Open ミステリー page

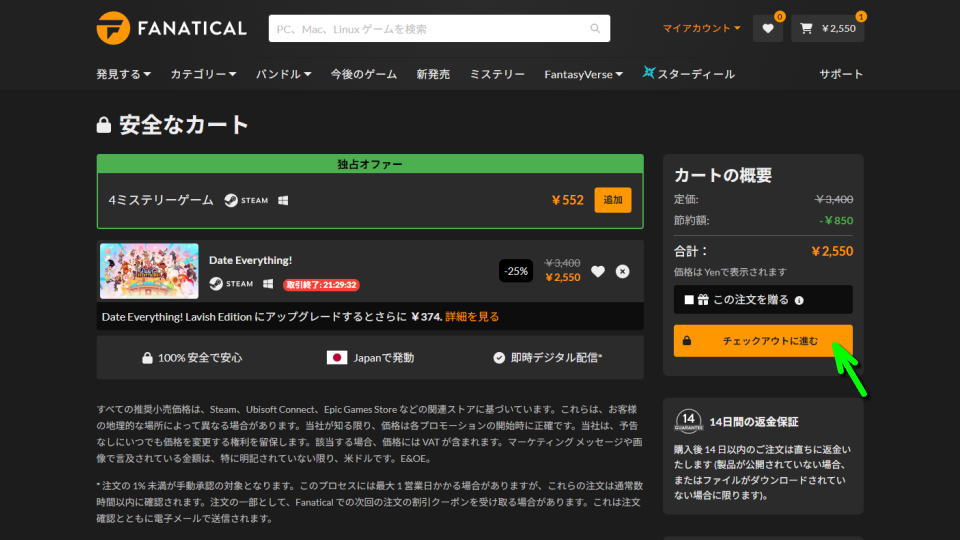tap(497, 74)
